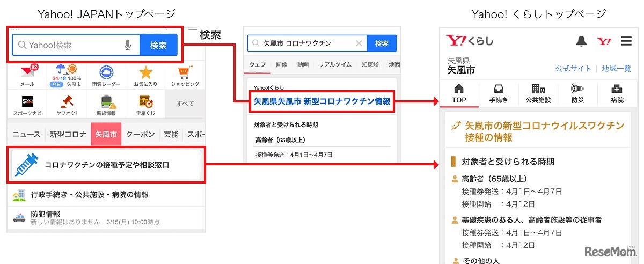The image size is (644, 264).
Task: Click the Y!くらし logo
Action: [470, 41]
